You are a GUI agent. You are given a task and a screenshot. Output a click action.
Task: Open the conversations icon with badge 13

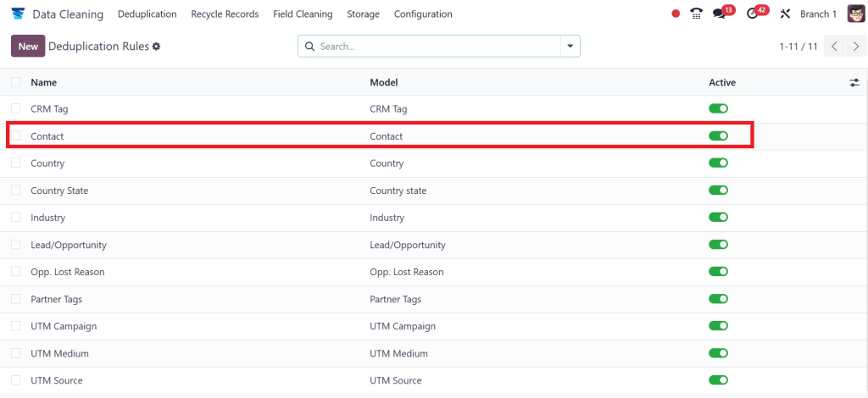point(719,14)
